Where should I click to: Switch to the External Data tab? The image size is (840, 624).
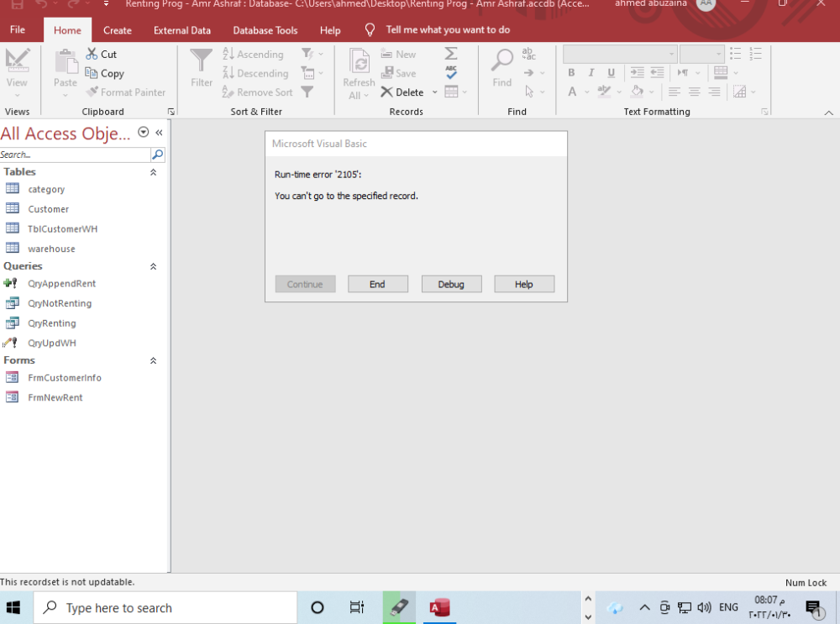click(182, 30)
